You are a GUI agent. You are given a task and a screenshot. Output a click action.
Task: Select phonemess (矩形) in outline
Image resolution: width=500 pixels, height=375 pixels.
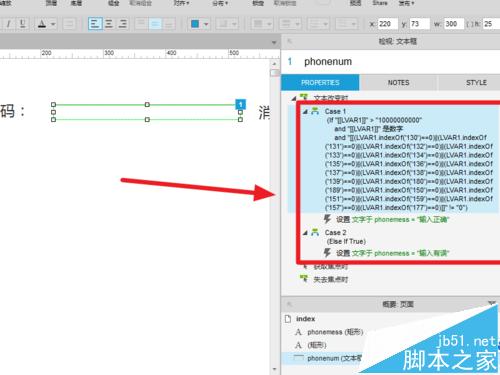tap(335, 332)
